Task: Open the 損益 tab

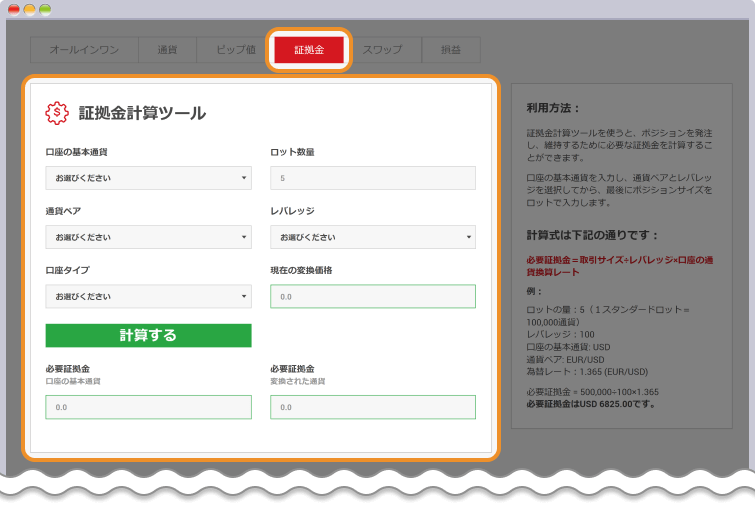Action: [x=451, y=50]
